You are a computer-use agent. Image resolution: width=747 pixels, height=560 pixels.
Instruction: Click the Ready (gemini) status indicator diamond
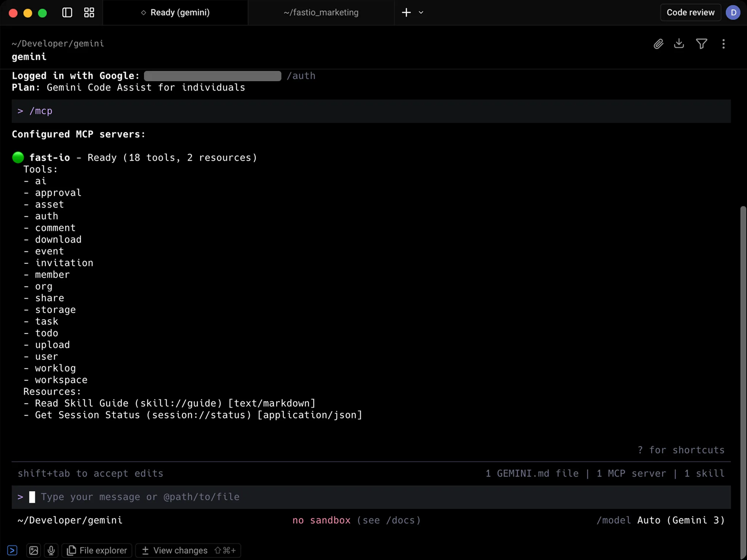coord(143,12)
